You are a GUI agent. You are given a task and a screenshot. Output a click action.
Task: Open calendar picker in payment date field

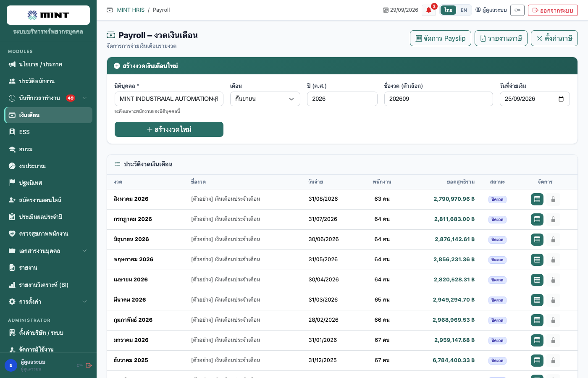561,99
